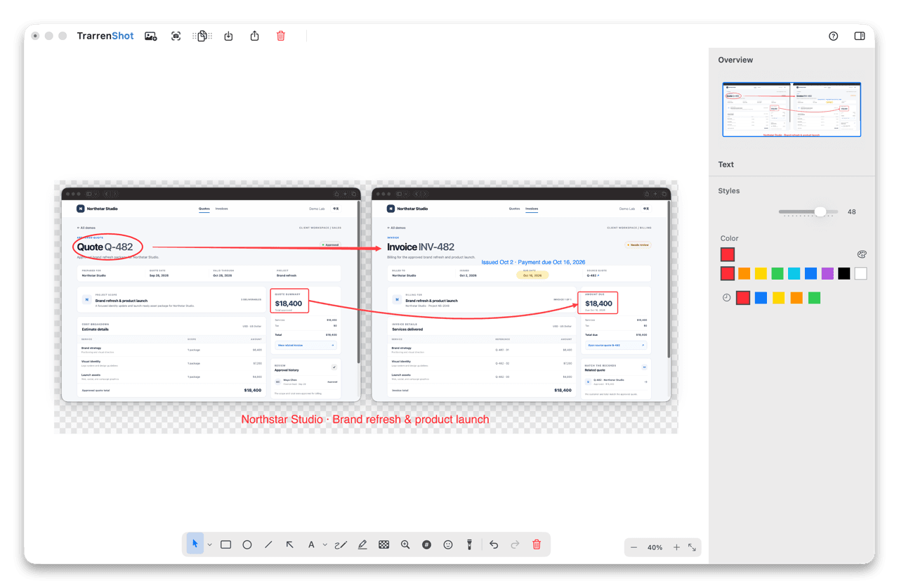Choose the purple color swatch
Screen dimensions: 899x588
tap(827, 274)
